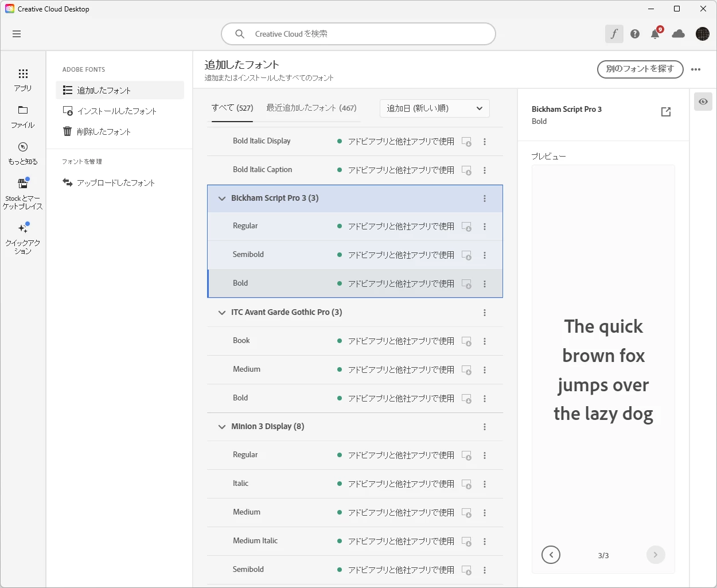Open the Fonts icon in header
The width and height of the screenshot is (717, 588).
pyautogui.click(x=614, y=34)
